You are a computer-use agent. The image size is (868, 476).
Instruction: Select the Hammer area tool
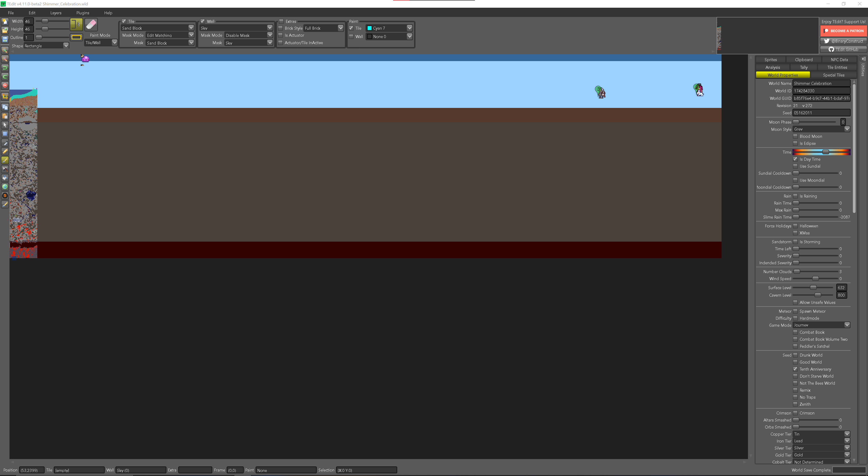point(5,169)
